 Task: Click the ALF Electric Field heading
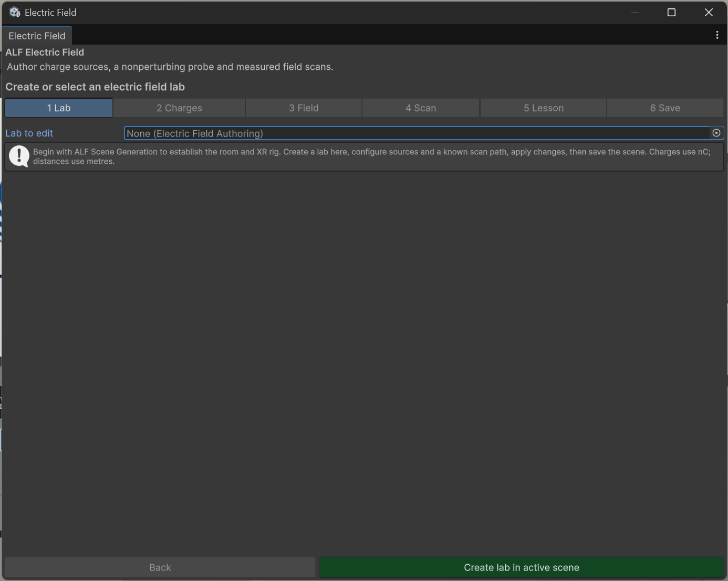coord(45,52)
